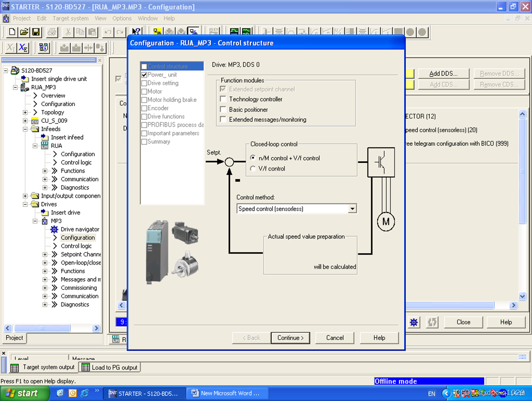Viewport: 532px width, 401px height.
Task: Open the Project menu
Action: pyautogui.click(x=22, y=18)
